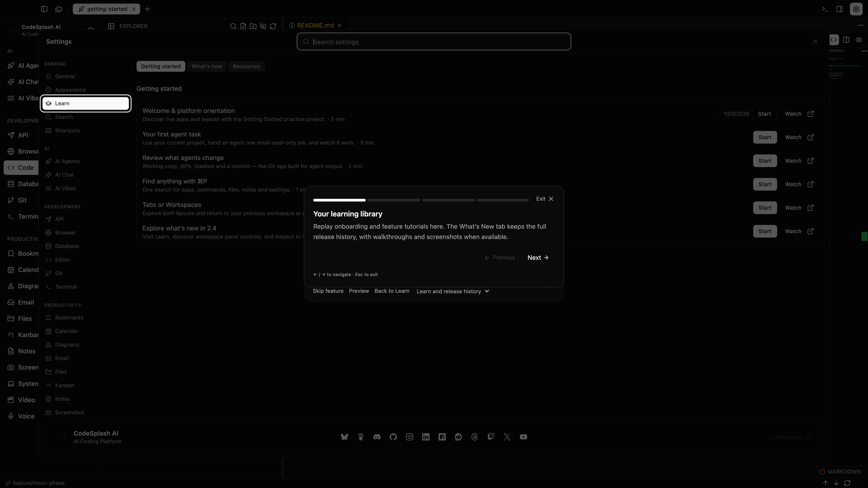Open the editor three-dots more menu
The width and height of the screenshot is (868, 488).
coord(860,26)
